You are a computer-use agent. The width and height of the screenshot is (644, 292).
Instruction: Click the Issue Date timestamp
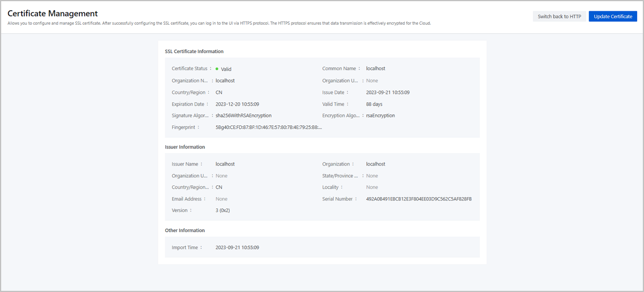[x=388, y=93]
